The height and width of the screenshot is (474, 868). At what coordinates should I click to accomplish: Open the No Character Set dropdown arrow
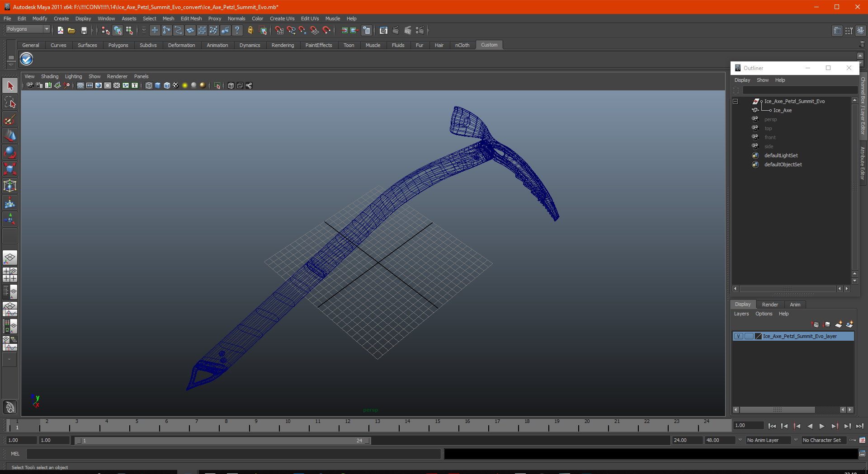[x=796, y=440]
